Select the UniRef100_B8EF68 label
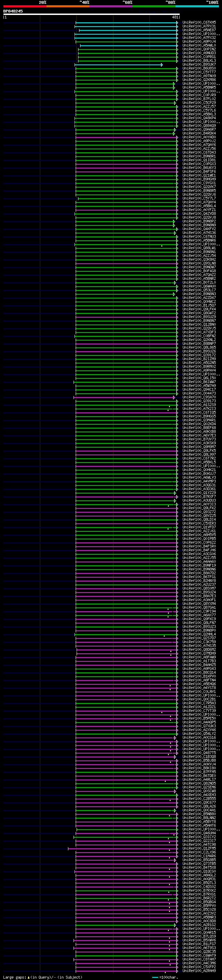This screenshot has width=222, height=980. [199, 428]
